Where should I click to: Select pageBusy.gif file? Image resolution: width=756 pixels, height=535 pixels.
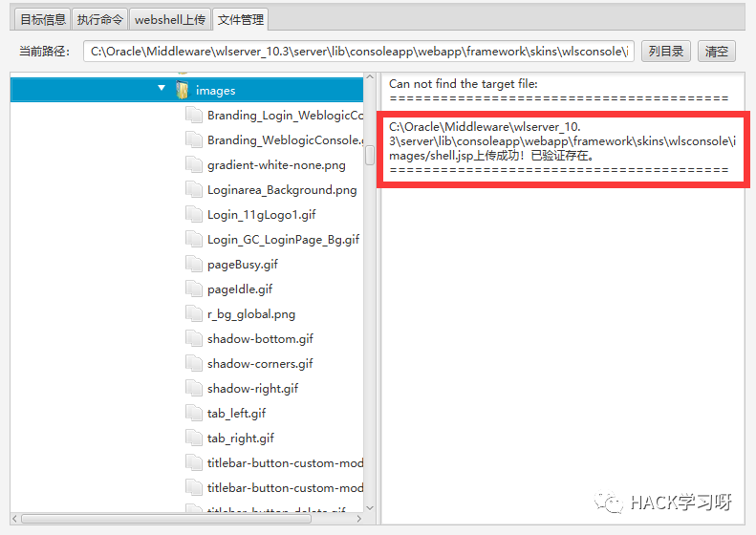[x=243, y=265]
